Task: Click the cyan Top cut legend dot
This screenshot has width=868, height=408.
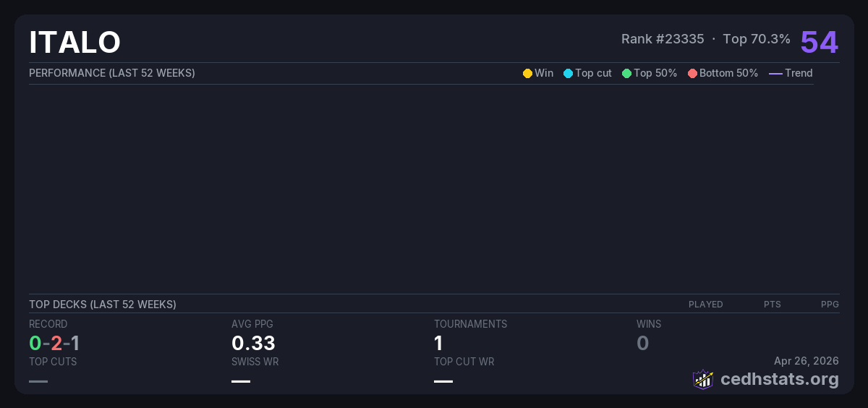Action: 568,74
